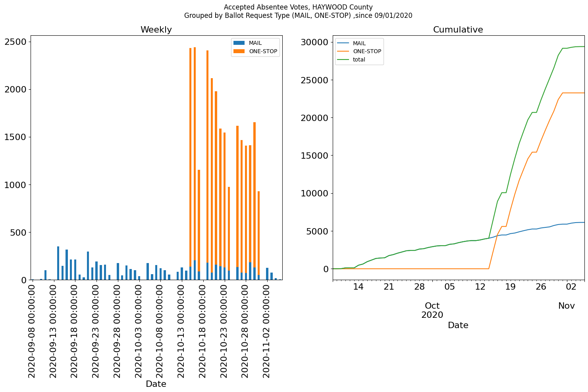Click the "10000" y-axis tick on Cumulative chart
The width and height of the screenshot is (588, 392).
pyautogui.click(x=314, y=194)
